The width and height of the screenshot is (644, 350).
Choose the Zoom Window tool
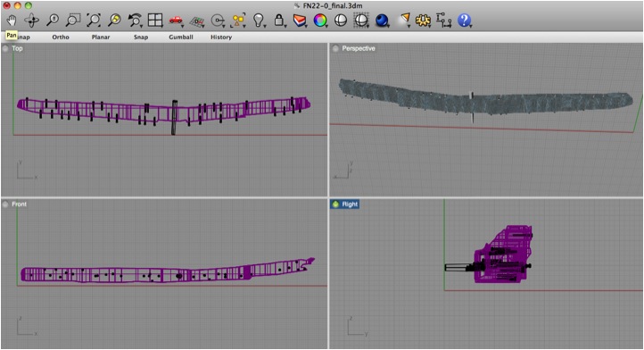point(73,21)
